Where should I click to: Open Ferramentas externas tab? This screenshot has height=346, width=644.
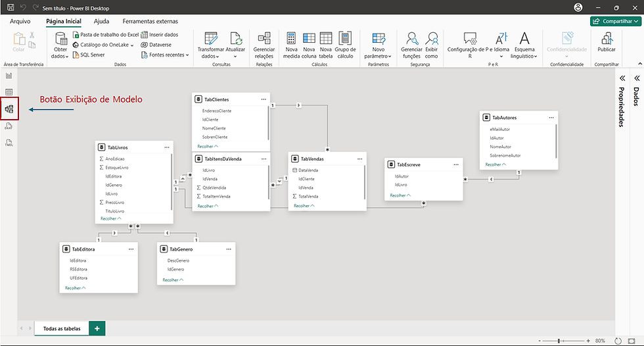click(x=150, y=21)
